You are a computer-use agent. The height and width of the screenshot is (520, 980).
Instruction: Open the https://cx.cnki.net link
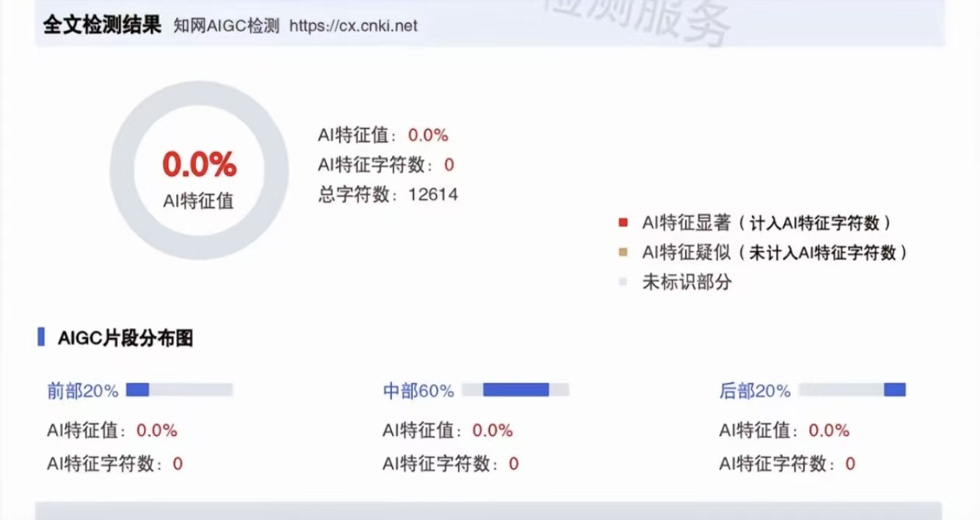(353, 26)
